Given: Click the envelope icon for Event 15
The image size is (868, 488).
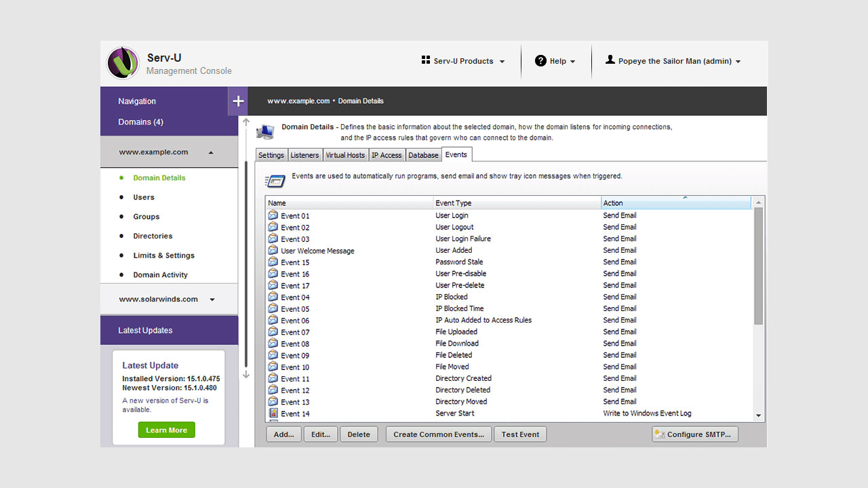Looking at the screenshot, I should pos(273,262).
